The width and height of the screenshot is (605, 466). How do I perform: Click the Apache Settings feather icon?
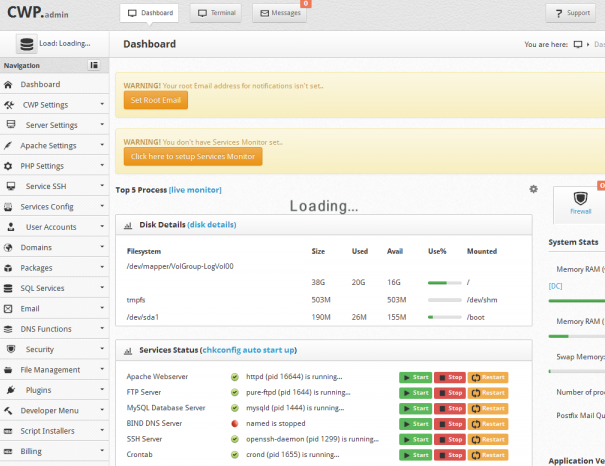coord(8,145)
